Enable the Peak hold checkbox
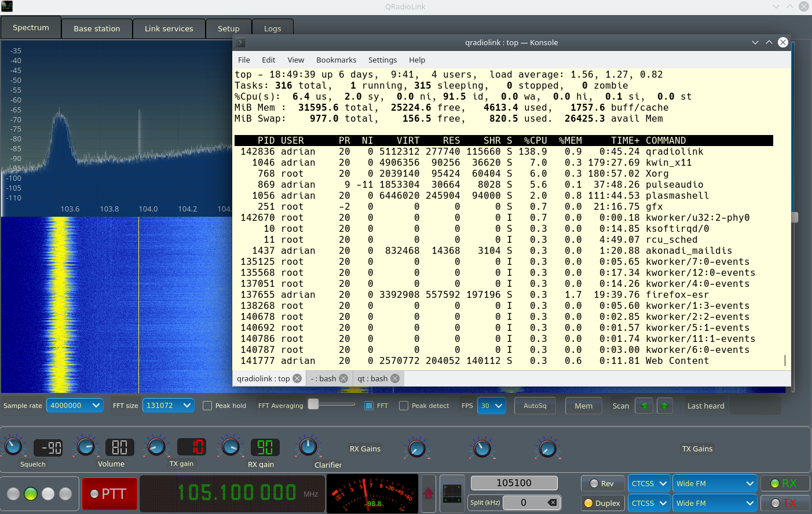The image size is (812, 514). [206, 406]
